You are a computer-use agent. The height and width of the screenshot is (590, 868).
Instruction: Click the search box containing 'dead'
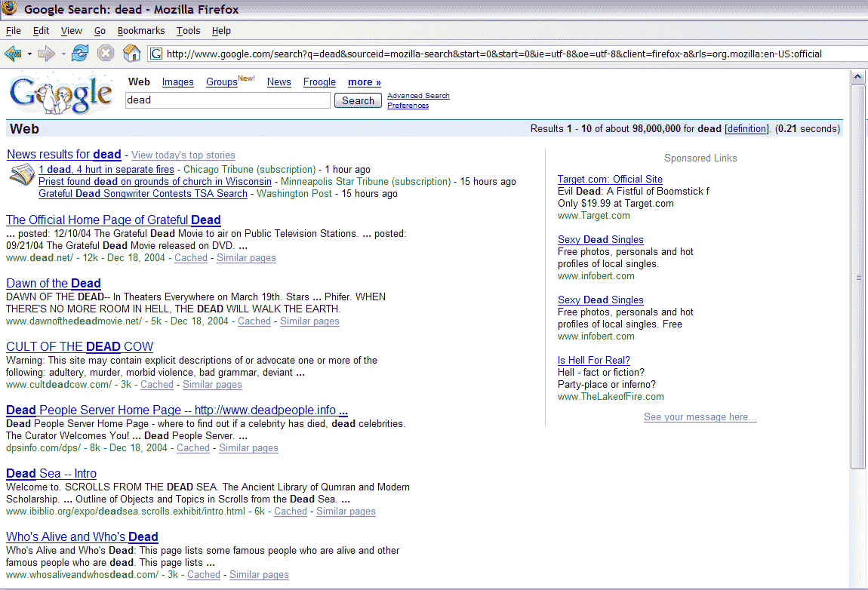227,100
